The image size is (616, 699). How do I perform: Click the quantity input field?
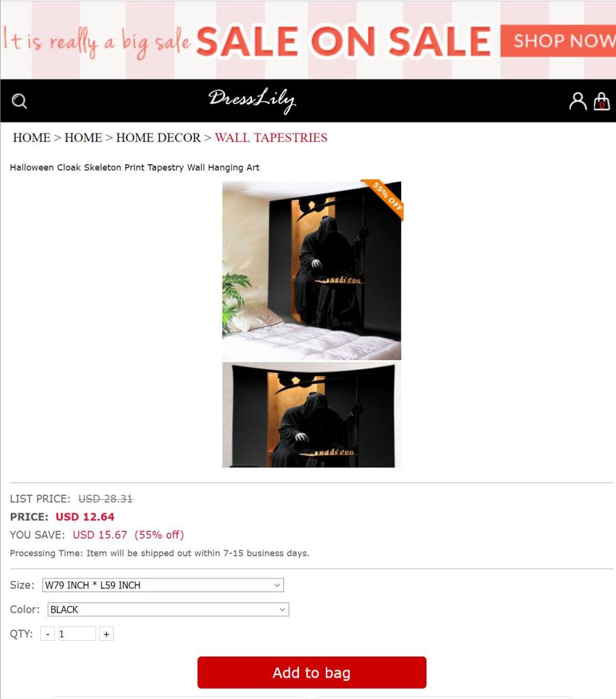[77, 633]
